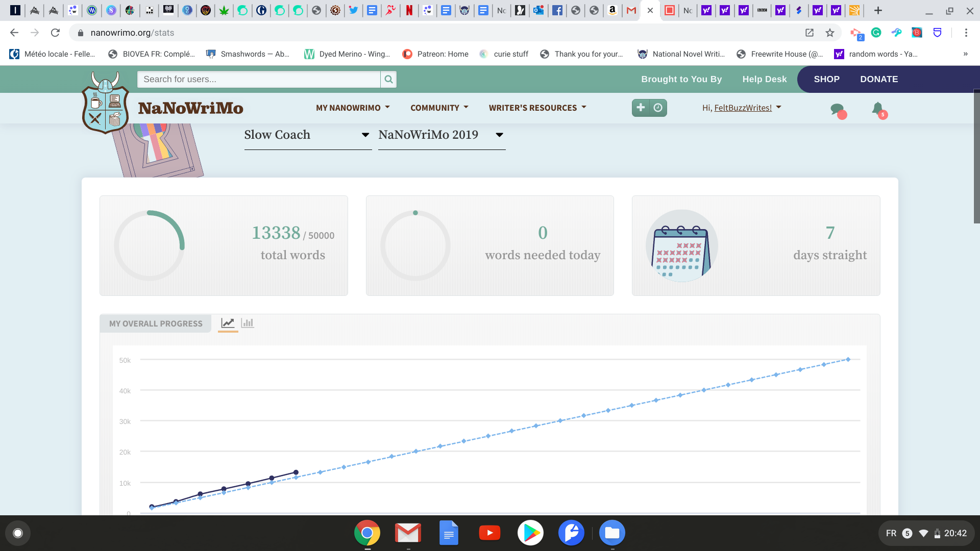The height and width of the screenshot is (551, 980).
Task: Open the notifications bell icon
Action: [x=878, y=110]
